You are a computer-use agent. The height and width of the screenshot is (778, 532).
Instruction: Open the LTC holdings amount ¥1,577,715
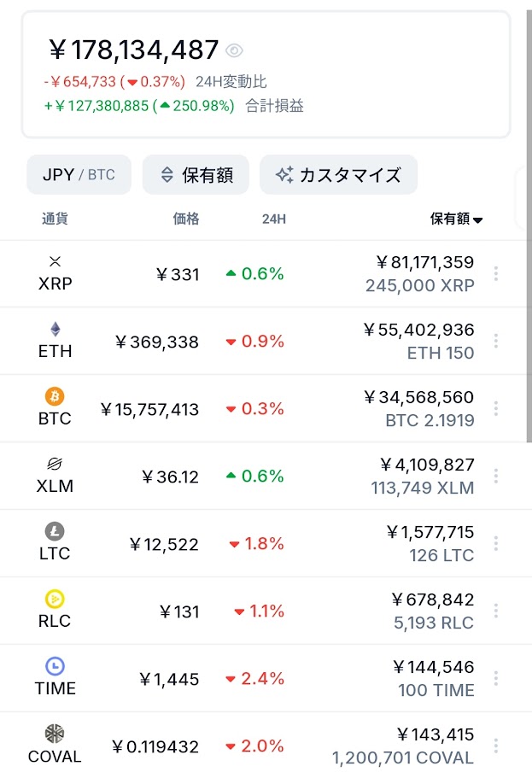tap(430, 532)
